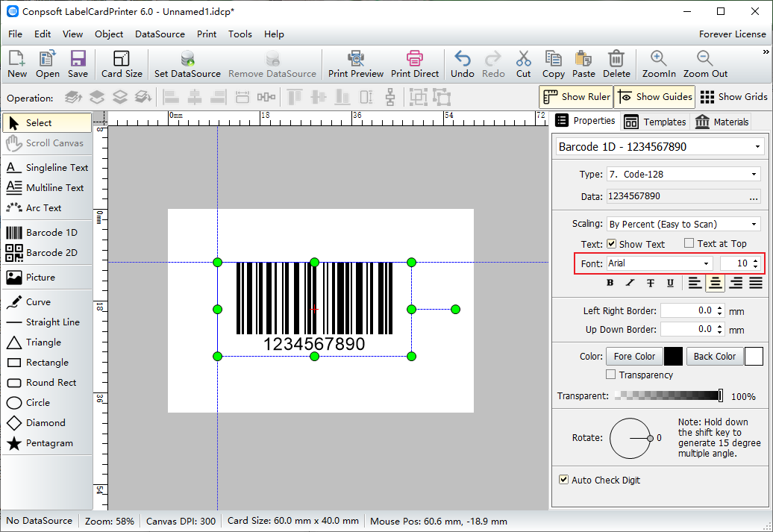Toggle bold for barcode text
This screenshot has height=532, width=773.
coord(610,283)
